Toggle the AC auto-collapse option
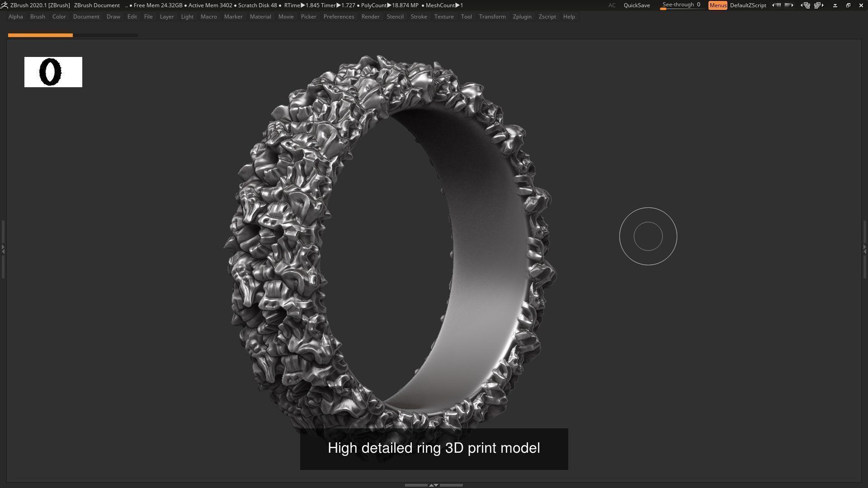 pos(612,5)
